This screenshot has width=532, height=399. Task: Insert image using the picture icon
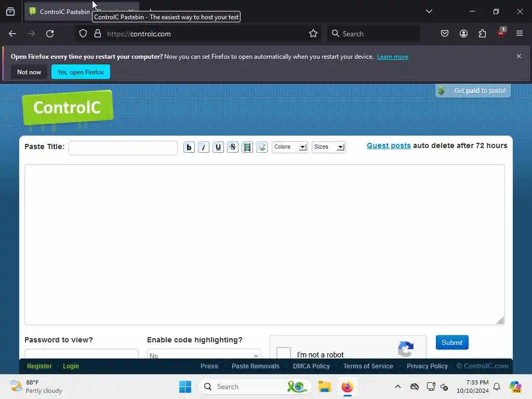pos(262,147)
